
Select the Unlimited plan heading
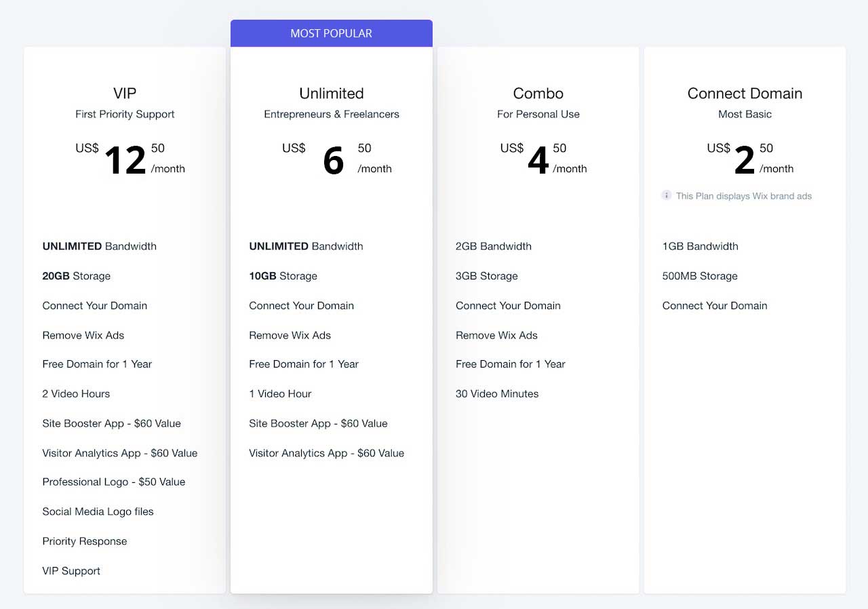click(x=332, y=94)
